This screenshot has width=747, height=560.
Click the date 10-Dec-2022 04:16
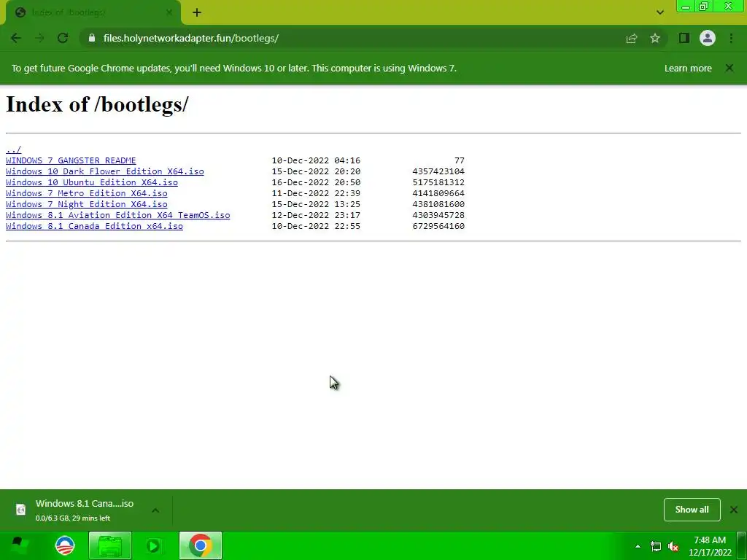click(x=316, y=160)
